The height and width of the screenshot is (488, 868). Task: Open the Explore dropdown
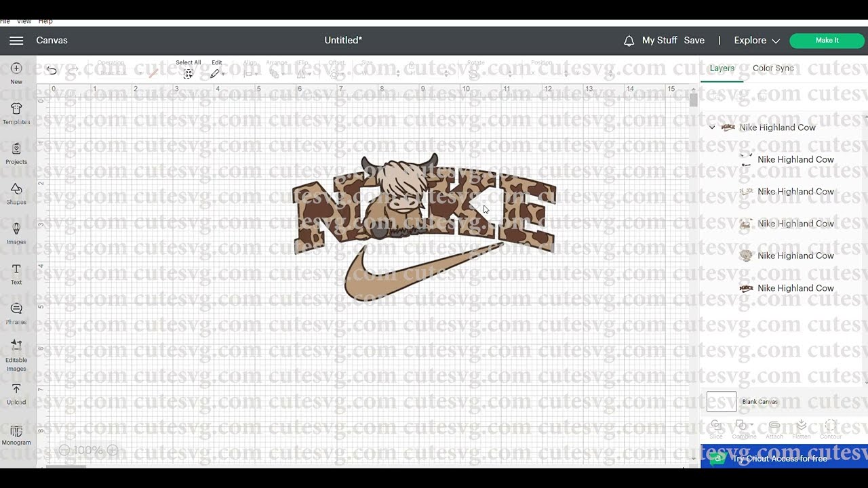tap(757, 41)
